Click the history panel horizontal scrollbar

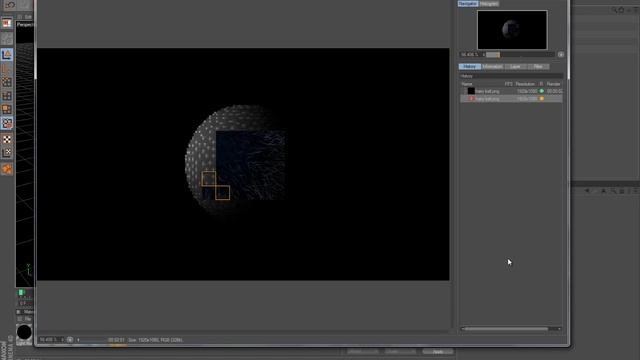pos(506,329)
